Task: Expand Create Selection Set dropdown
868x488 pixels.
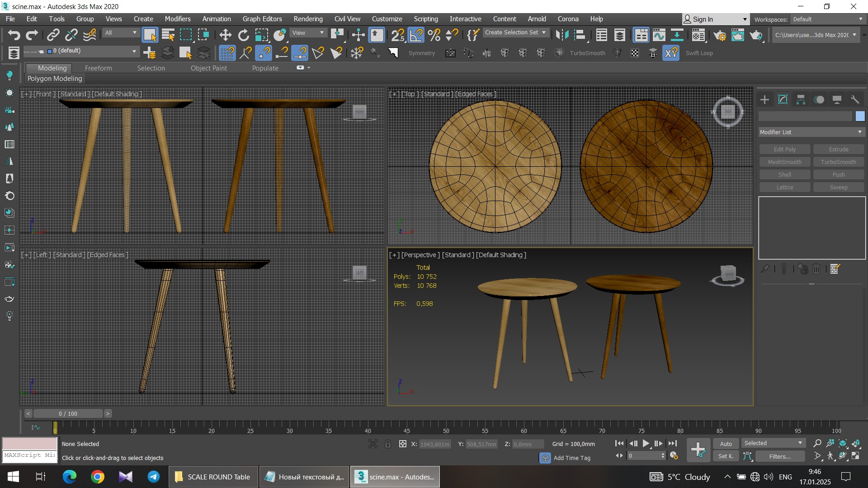Action: pos(516,33)
